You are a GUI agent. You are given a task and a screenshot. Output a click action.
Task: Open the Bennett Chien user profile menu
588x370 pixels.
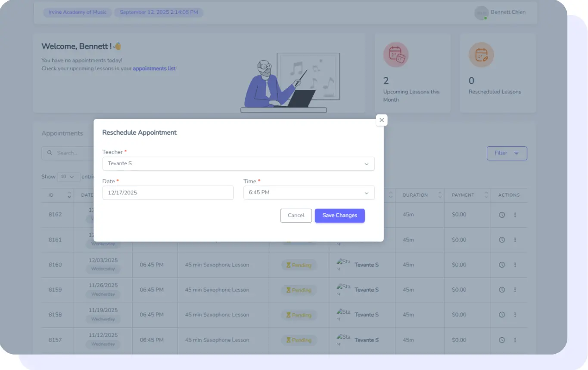click(501, 12)
